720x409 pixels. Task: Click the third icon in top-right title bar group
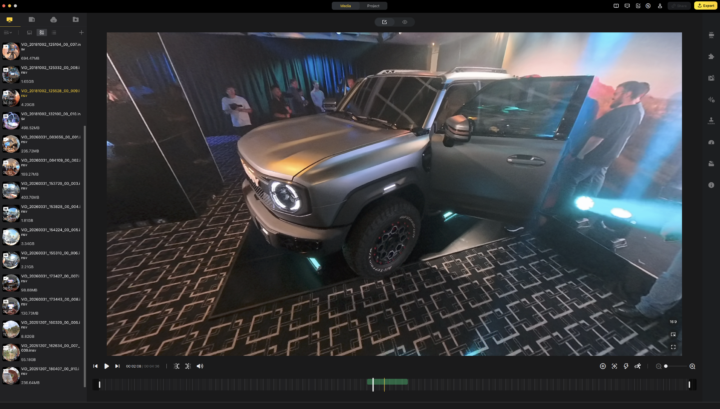(x=638, y=6)
